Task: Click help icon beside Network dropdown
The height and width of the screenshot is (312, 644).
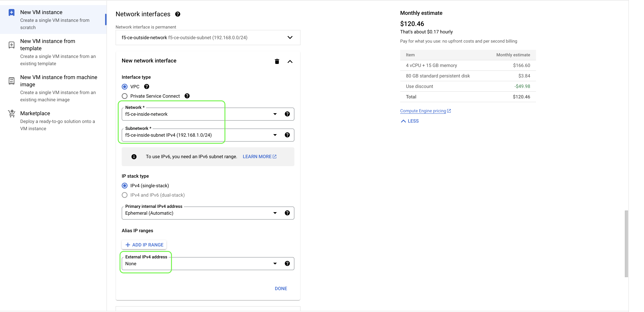Action: click(287, 114)
